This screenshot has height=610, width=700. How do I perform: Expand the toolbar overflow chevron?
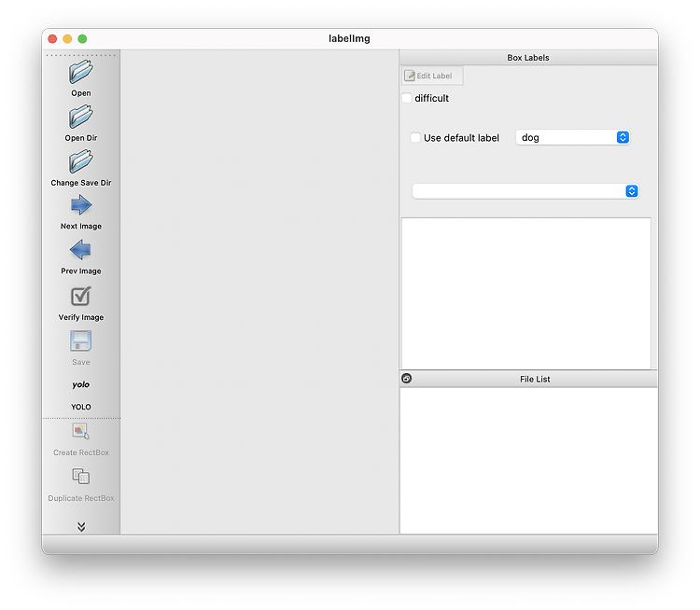point(81,527)
